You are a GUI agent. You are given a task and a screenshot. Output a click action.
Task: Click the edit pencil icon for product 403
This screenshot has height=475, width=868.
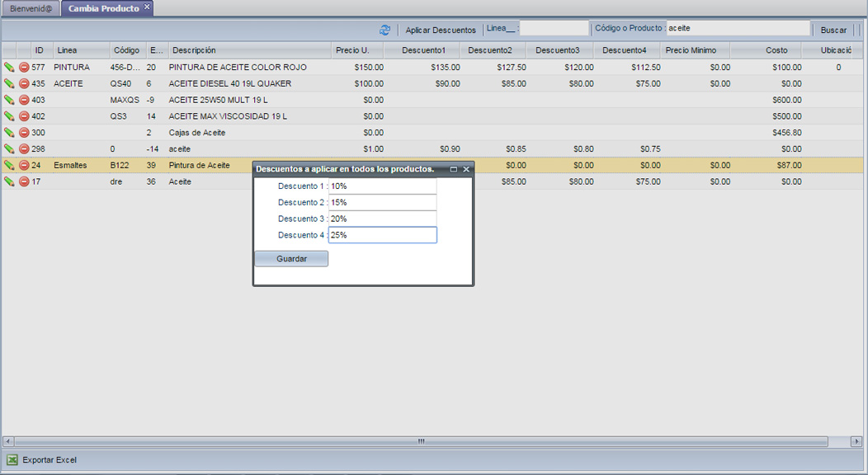9,100
